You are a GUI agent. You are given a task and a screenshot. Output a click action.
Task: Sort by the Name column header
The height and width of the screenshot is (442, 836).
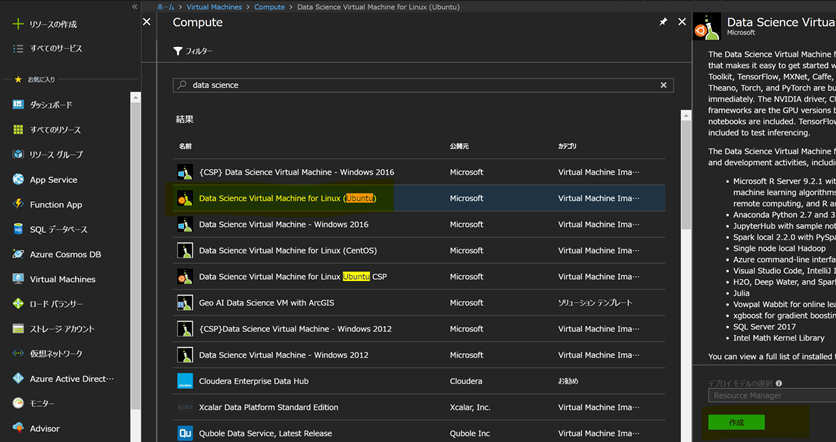(185, 146)
